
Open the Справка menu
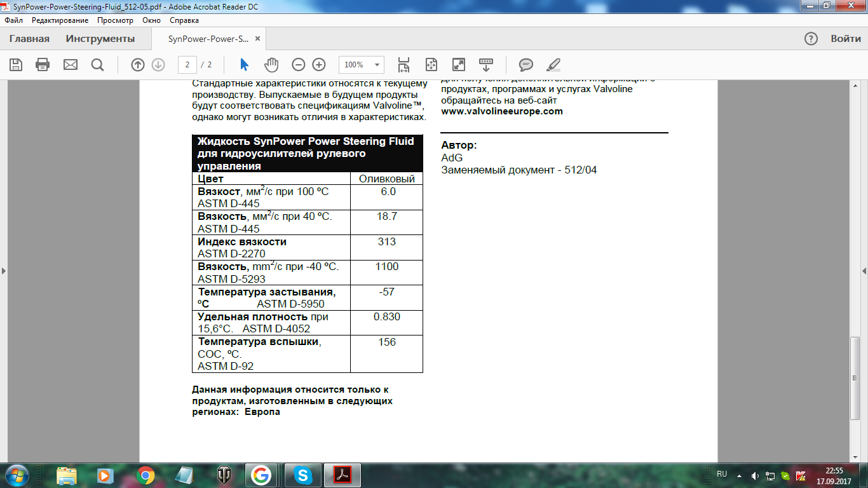click(x=184, y=20)
